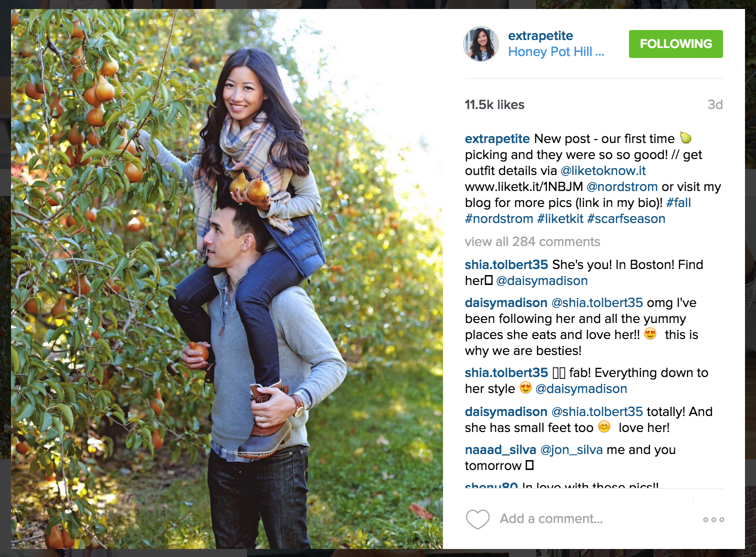Open the #nordstrom hashtag
Viewport: 756px width, 557px height.
point(499,219)
